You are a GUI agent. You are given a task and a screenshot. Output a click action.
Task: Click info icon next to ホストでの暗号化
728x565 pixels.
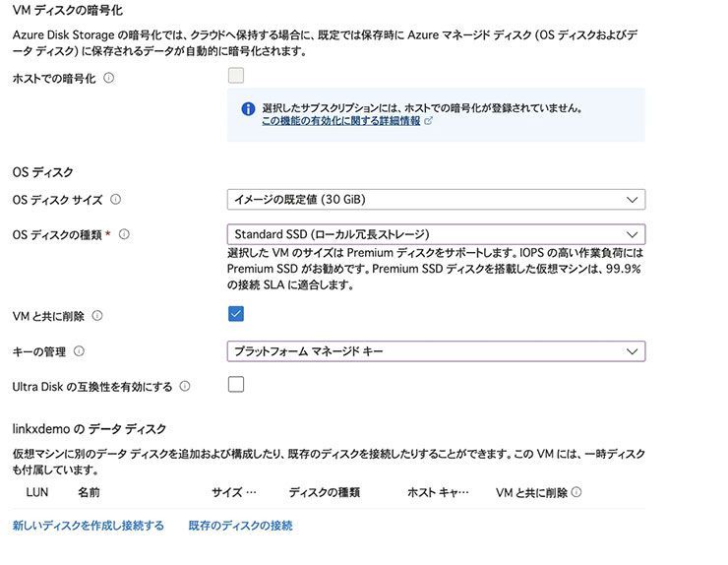click(x=108, y=78)
